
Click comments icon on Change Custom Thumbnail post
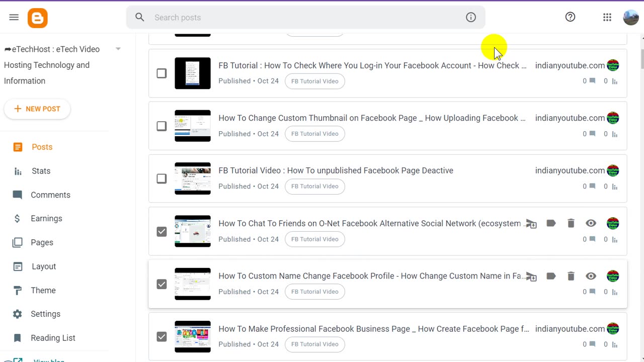593,134
